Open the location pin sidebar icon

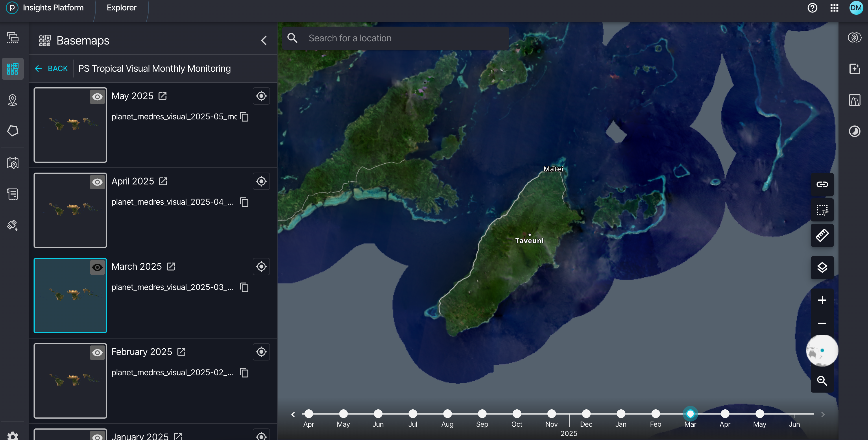coord(13,100)
